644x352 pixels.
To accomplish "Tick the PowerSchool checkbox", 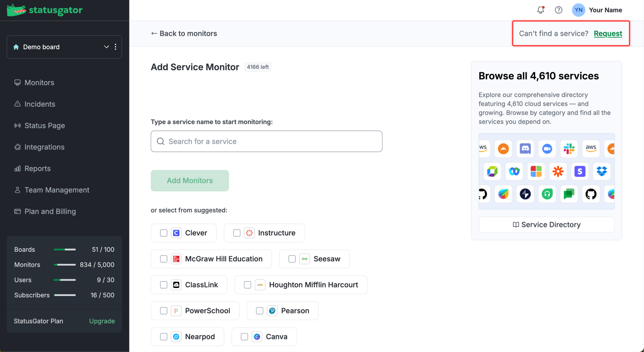I will [164, 311].
